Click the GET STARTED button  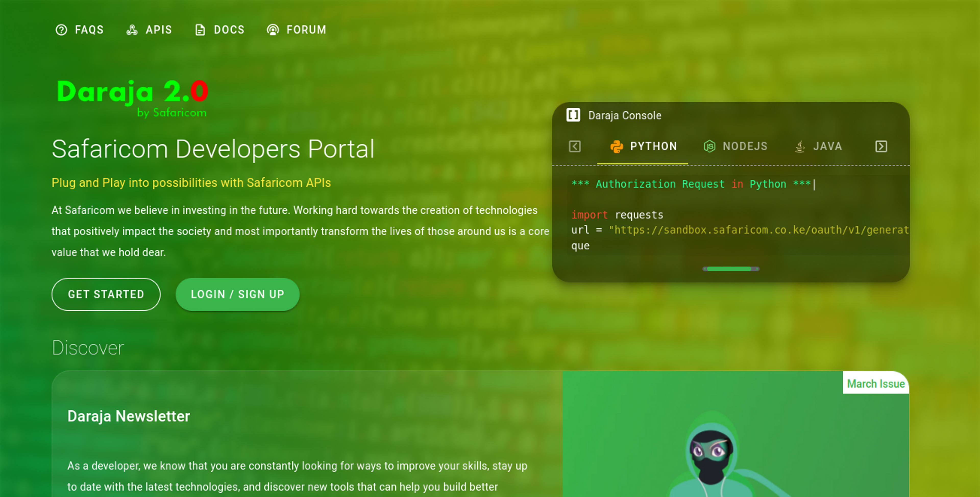[x=106, y=295]
